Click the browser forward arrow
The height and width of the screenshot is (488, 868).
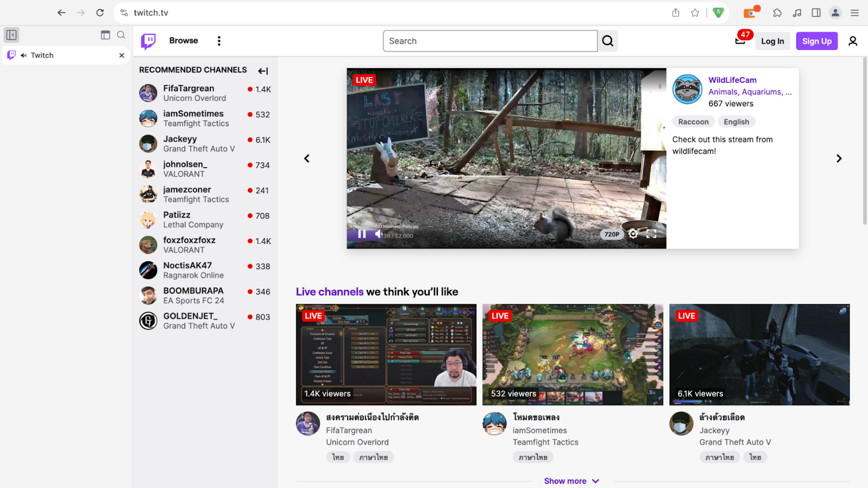[x=81, y=12]
